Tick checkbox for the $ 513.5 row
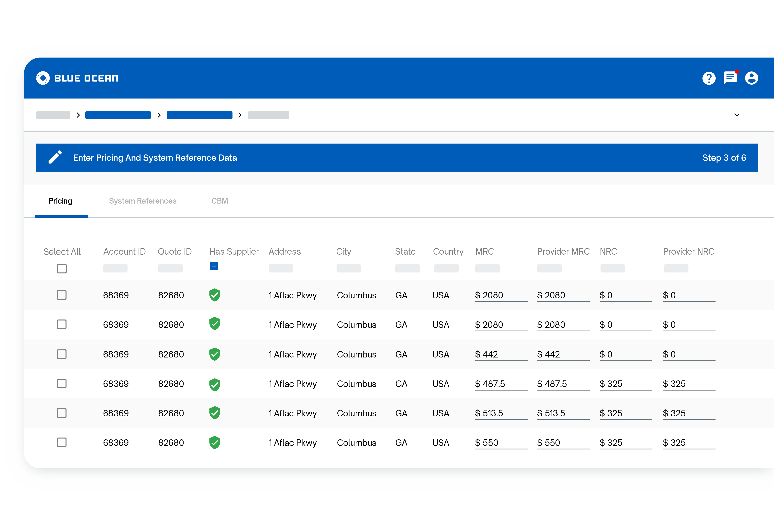 62,413
